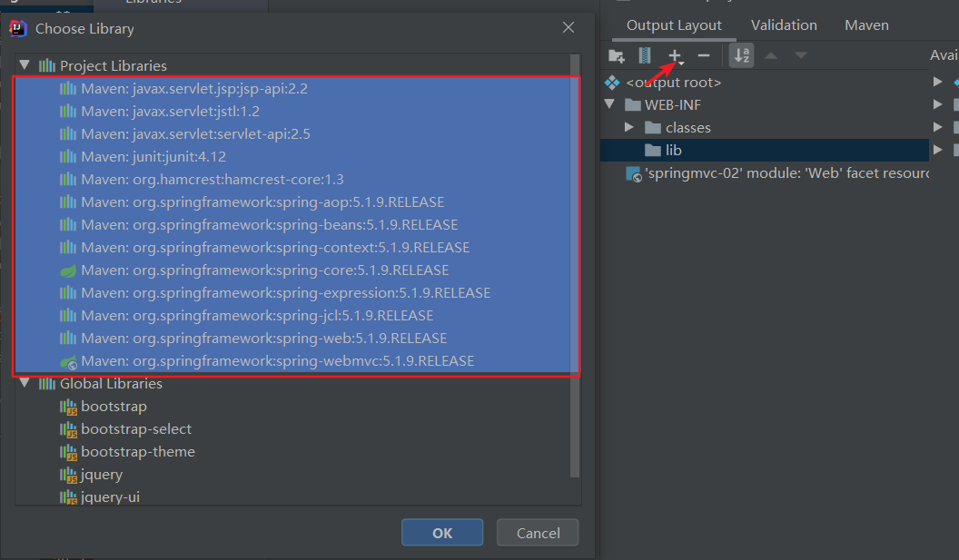Click the lib folder icon
This screenshot has height=560, width=959.
click(653, 151)
